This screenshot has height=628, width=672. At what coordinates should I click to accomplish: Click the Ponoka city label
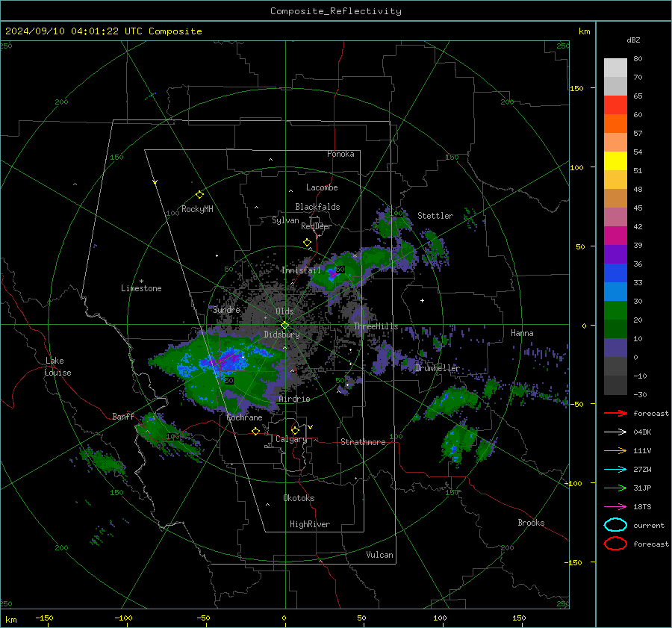click(340, 154)
